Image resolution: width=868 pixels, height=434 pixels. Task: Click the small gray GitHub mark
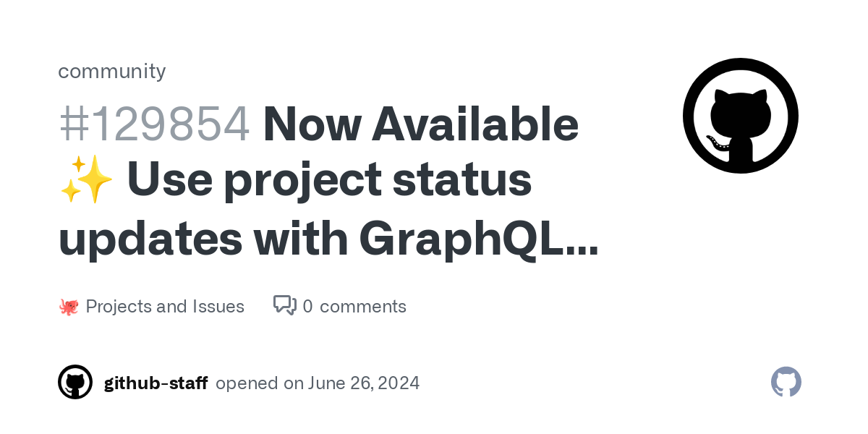click(x=786, y=382)
